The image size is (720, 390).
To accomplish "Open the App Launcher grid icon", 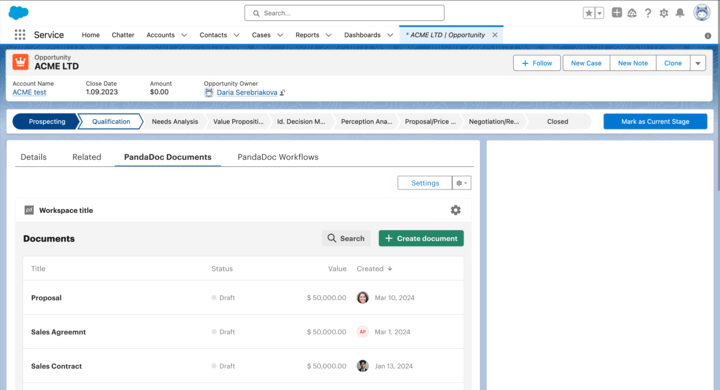I will [20, 35].
